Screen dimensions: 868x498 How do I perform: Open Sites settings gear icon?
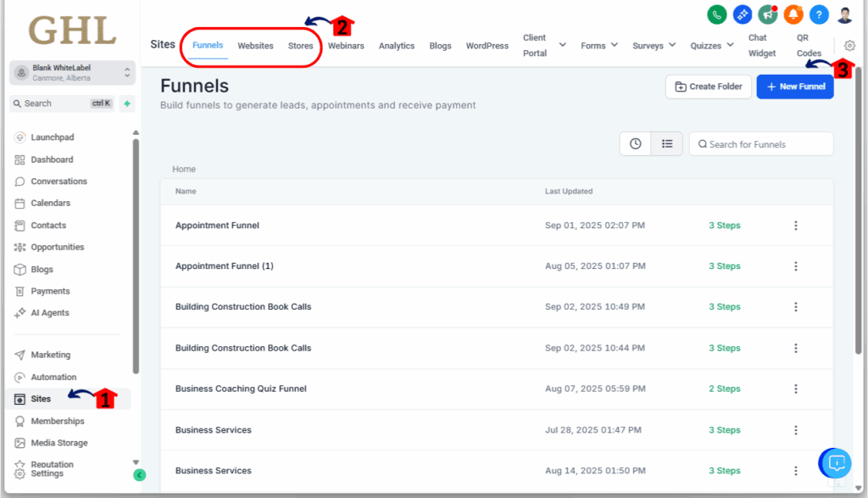[x=849, y=46]
